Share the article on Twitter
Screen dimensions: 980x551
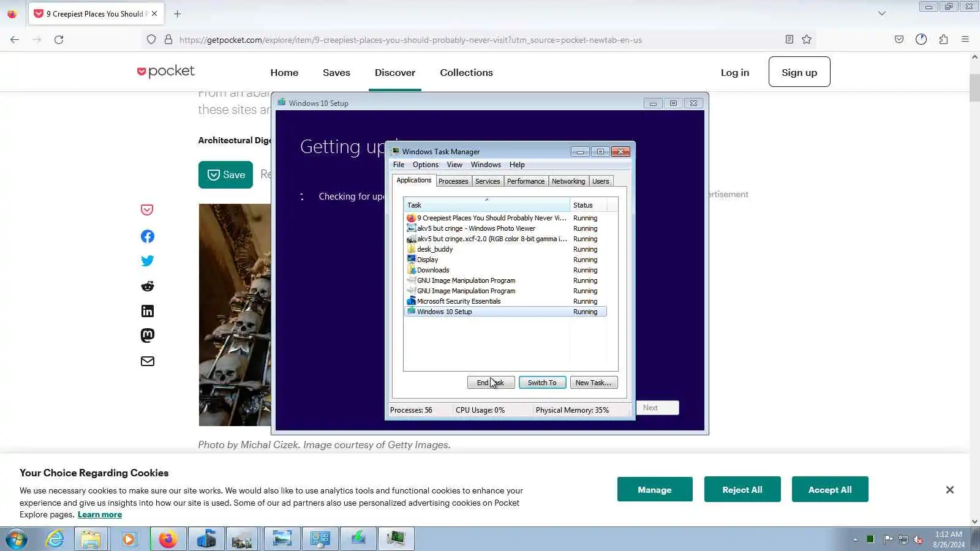pyautogui.click(x=147, y=261)
